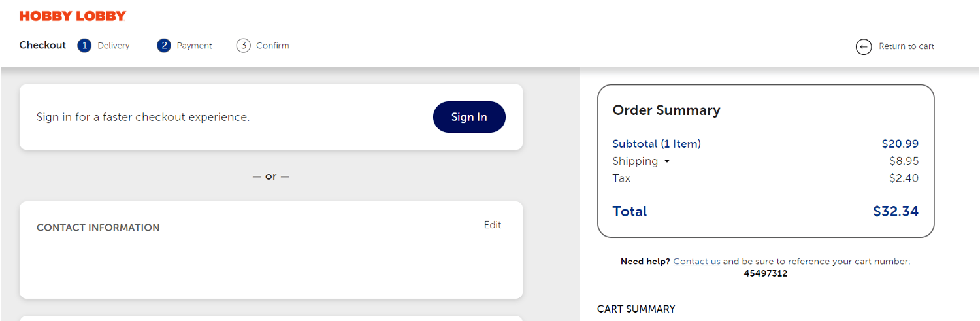
Task: Edit the contact information
Action: [493, 225]
